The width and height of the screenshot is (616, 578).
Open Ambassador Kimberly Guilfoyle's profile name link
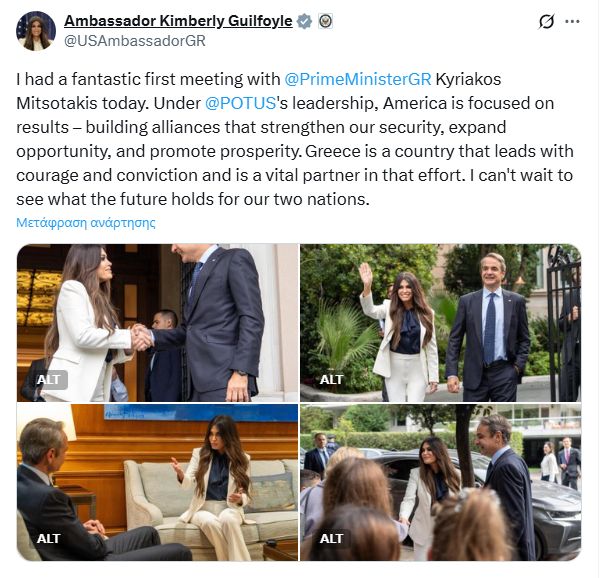point(179,21)
